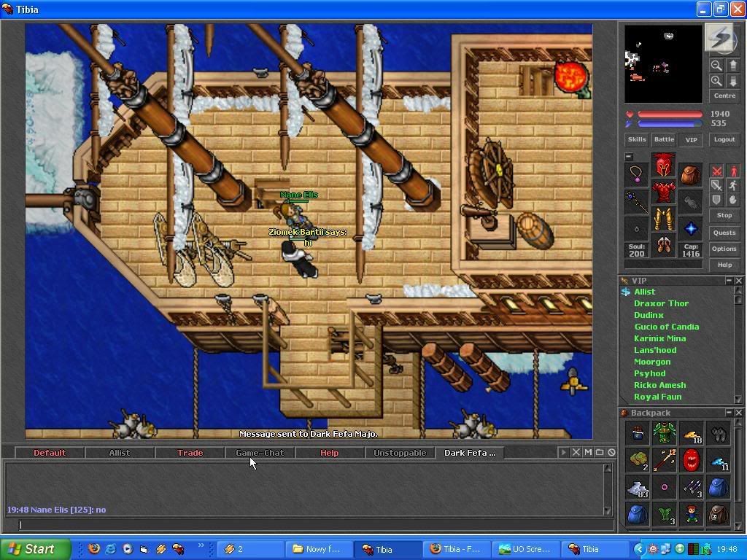Open the Skills window
The image size is (747, 560).
tap(636, 139)
